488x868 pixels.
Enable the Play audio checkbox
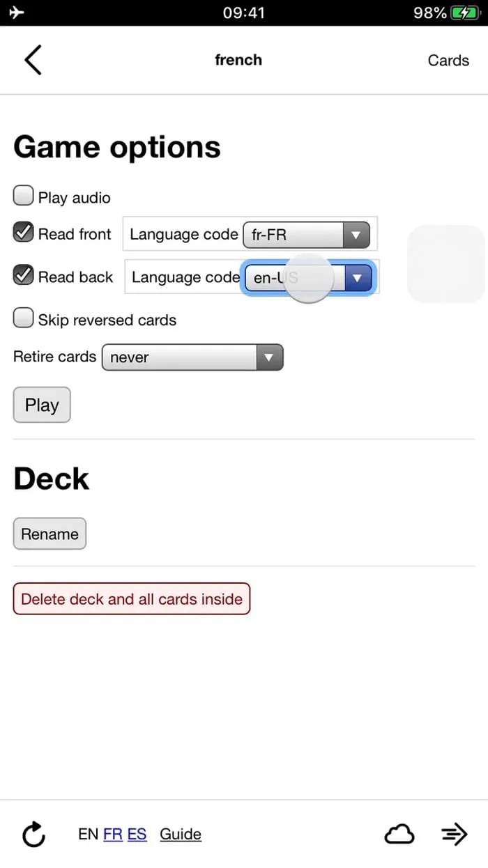(x=23, y=195)
